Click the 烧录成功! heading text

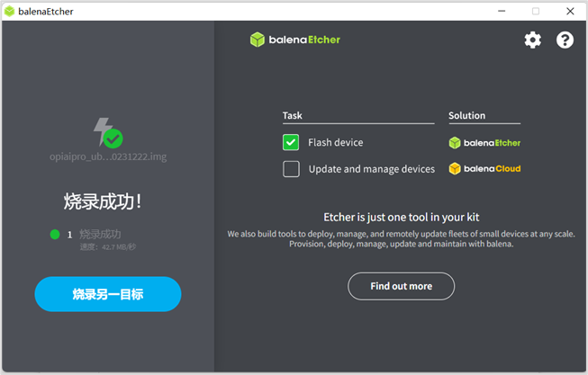pos(102,201)
